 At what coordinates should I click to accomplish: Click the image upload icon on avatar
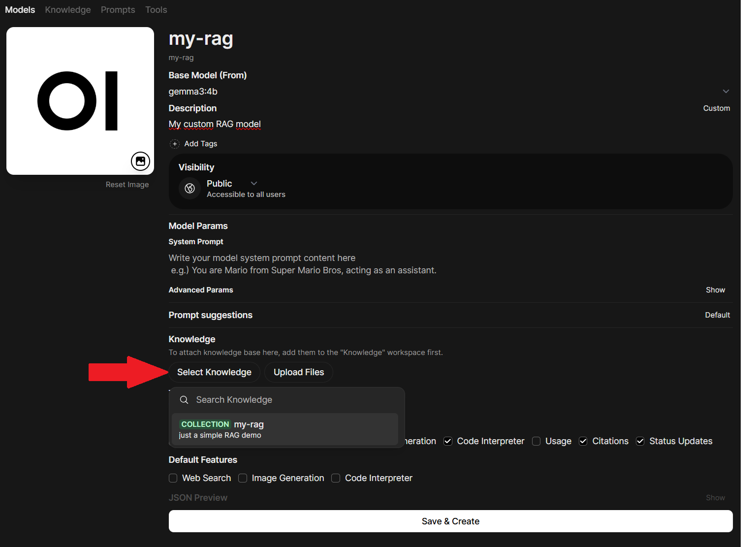140,161
